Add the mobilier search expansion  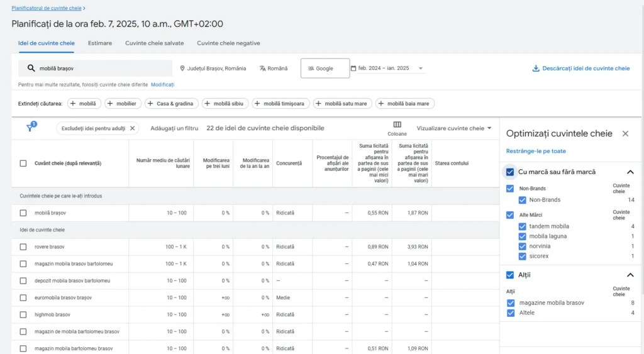[123, 104]
